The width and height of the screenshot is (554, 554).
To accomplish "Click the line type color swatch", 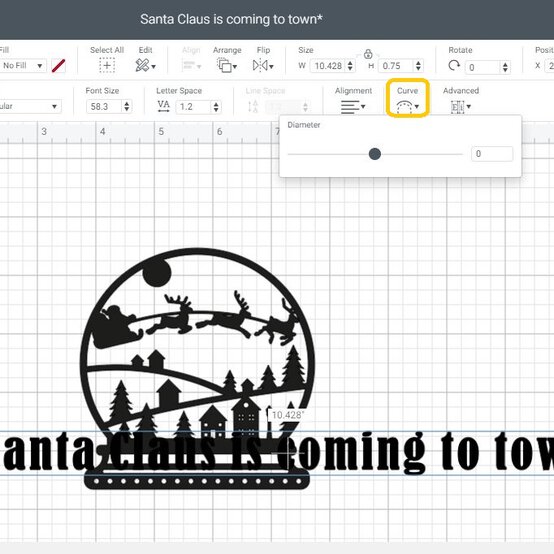I will [58, 66].
